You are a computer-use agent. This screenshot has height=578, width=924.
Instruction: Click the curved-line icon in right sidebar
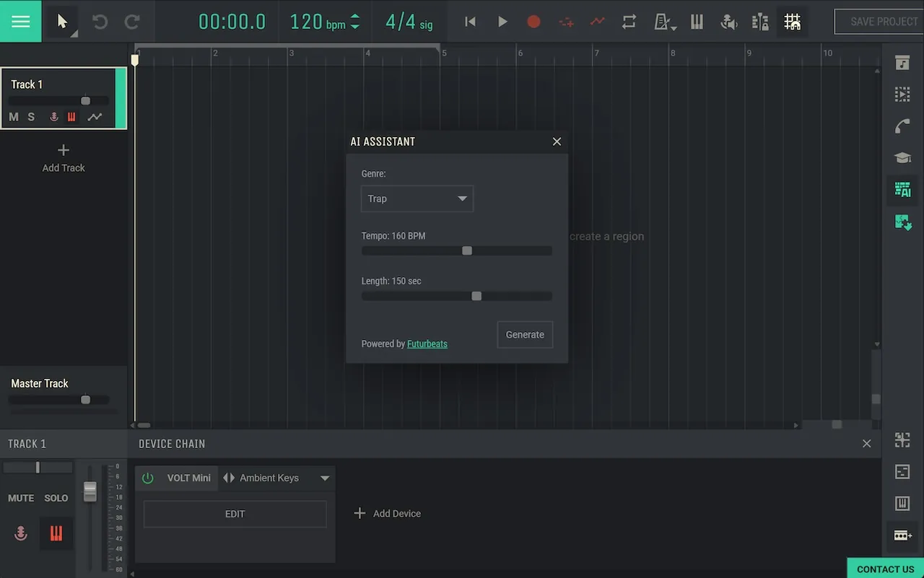pos(902,126)
